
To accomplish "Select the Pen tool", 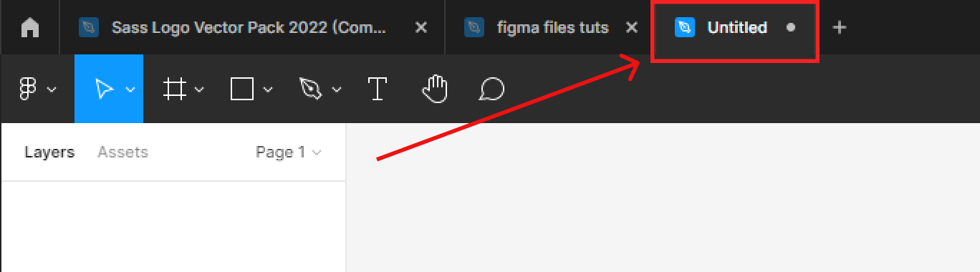I will 310,89.
